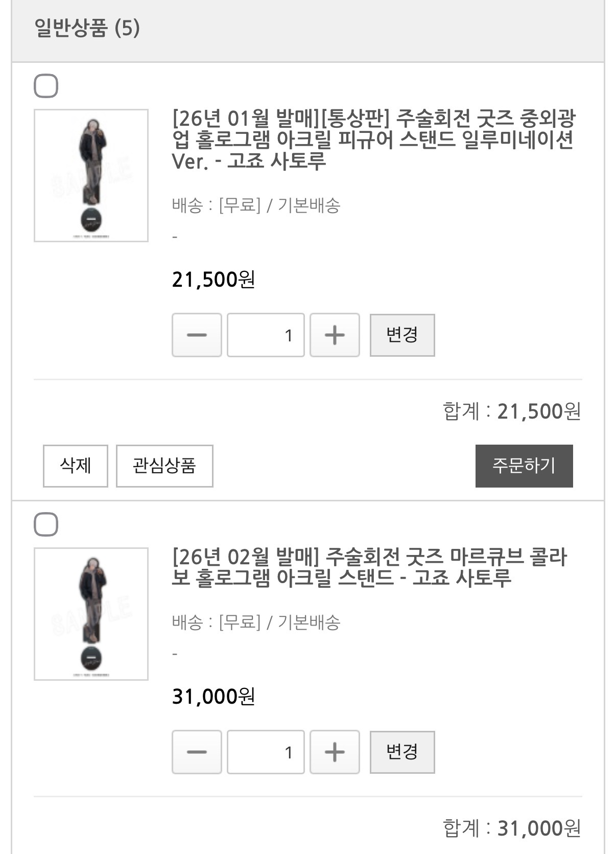
Task: Click the 합계 : 31,000원 subtotal
Action: [x=512, y=828]
